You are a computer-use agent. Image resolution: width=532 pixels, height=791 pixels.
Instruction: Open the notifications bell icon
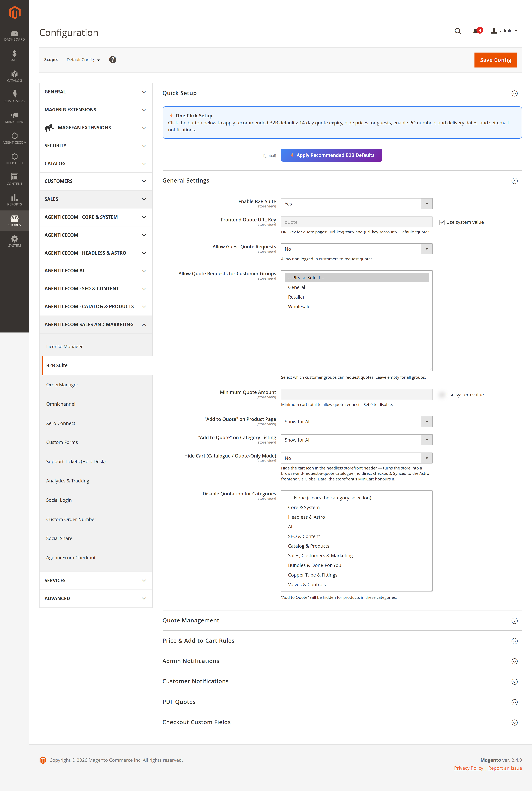tap(476, 31)
